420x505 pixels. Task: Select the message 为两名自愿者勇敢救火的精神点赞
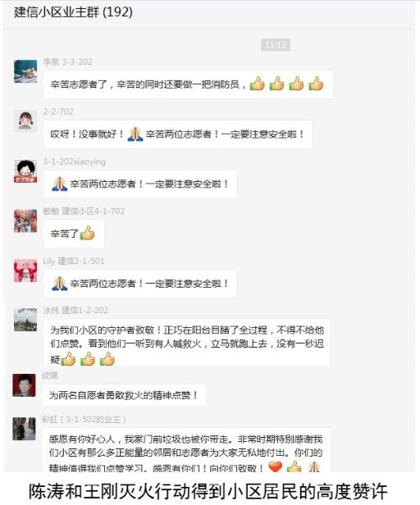pyautogui.click(x=124, y=395)
